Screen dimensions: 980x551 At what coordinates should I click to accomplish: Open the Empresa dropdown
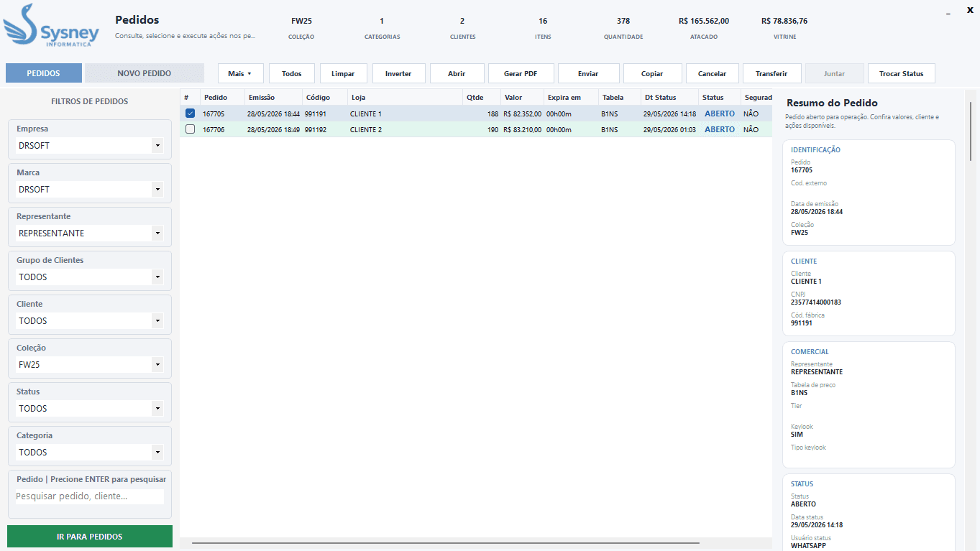(x=90, y=146)
